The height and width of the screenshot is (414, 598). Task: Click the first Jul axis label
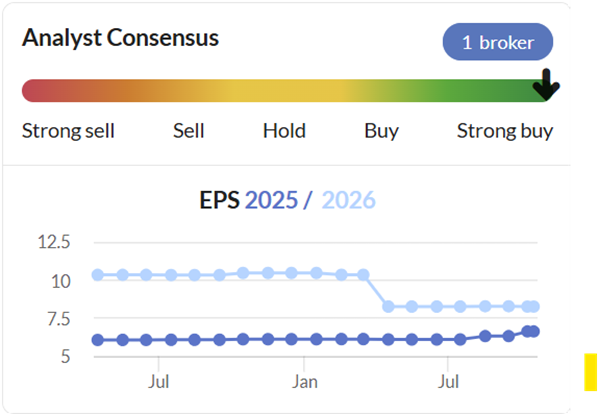tap(158, 382)
